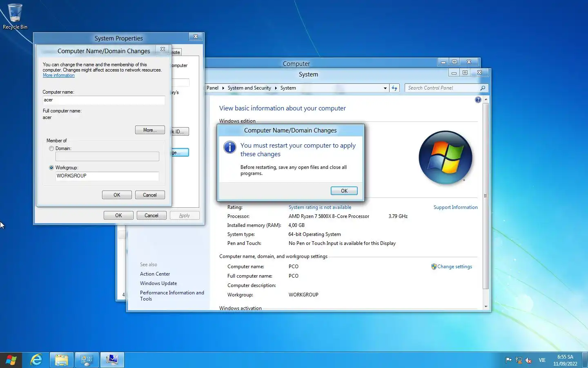Image resolution: width=588 pixels, height=368 pixels.
Task: Click the taskbar clock showing 6:55 SA
Action: (565, 360)
